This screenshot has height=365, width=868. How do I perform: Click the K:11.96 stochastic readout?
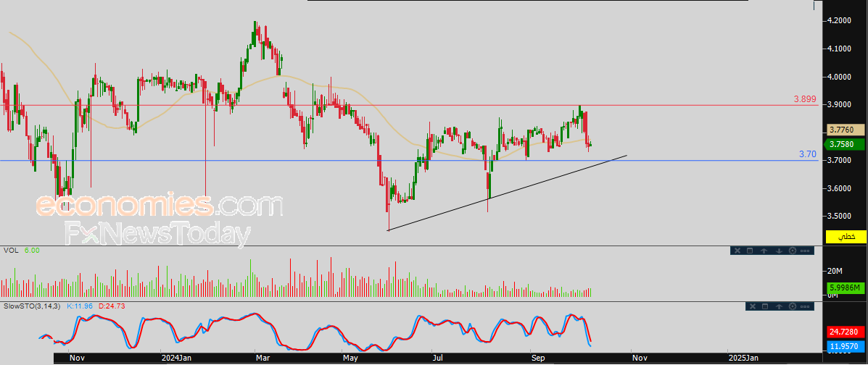[x=80, y=306]
